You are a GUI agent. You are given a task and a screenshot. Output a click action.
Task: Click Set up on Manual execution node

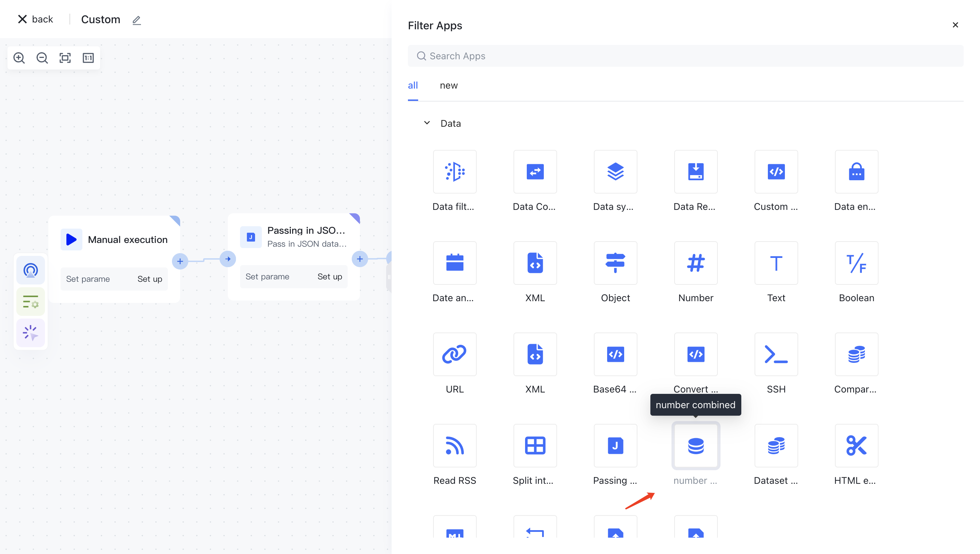click(149, 279)
